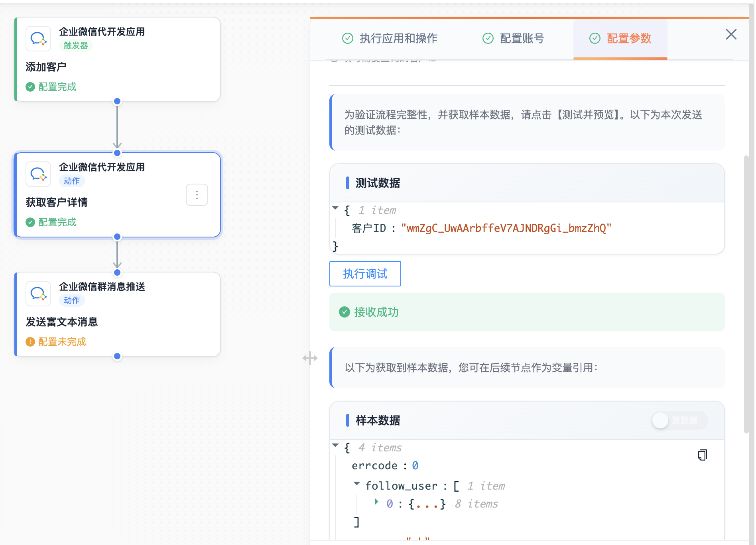
Task: Click the "8 items" count label
Action: coord(476,504)
